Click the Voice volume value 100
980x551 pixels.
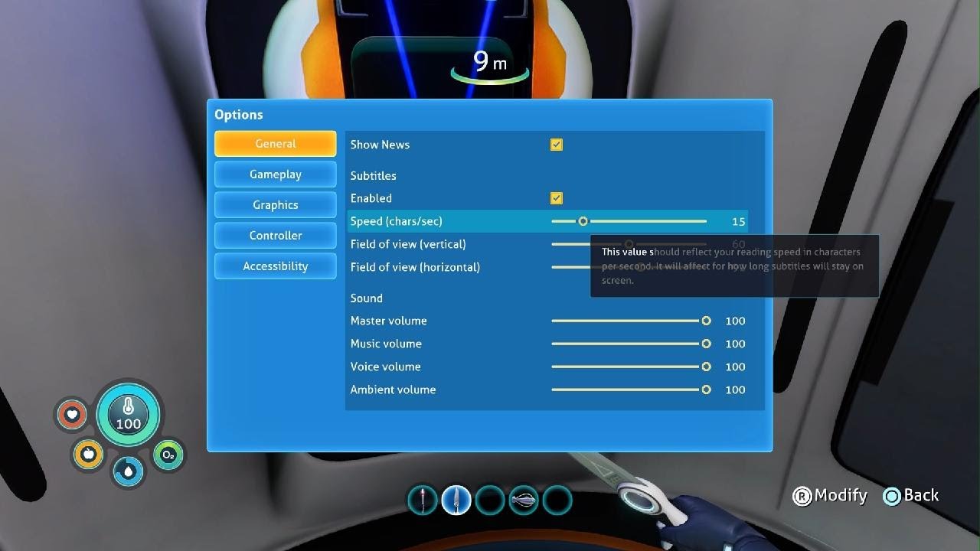pos(735,367)
